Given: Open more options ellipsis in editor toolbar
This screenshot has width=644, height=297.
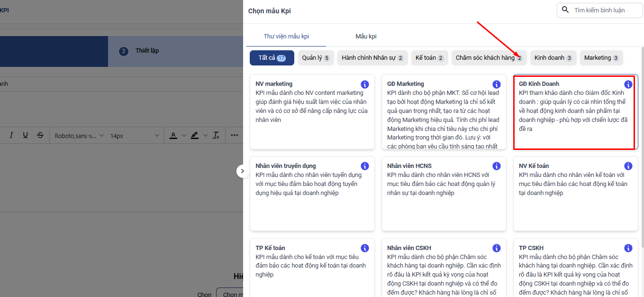Looking at the screenshot, I should [x=234, y=135].
